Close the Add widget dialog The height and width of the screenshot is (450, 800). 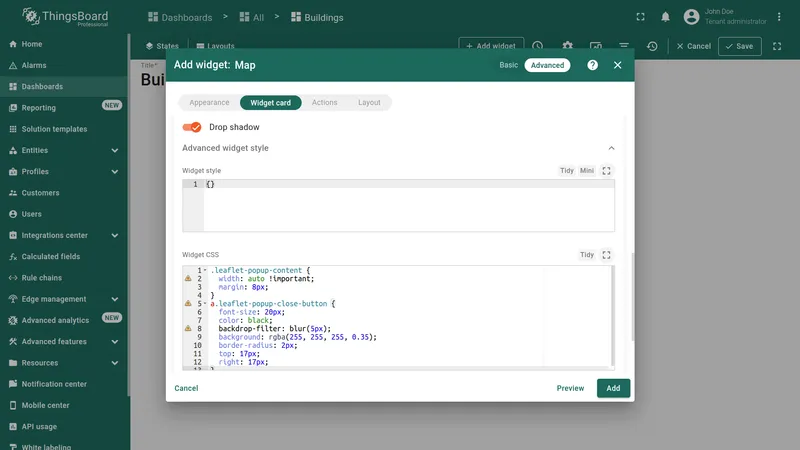click(x=617, y=65)
